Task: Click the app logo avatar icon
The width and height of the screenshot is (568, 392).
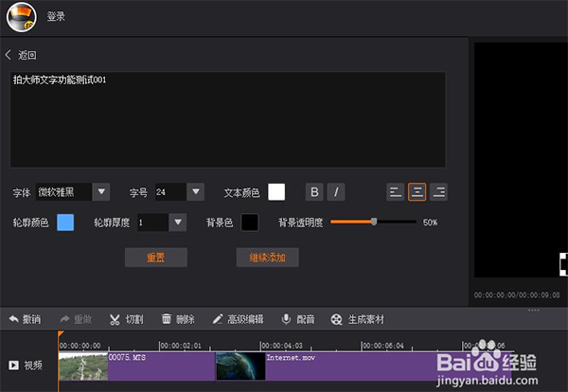Action: [21, 16]
